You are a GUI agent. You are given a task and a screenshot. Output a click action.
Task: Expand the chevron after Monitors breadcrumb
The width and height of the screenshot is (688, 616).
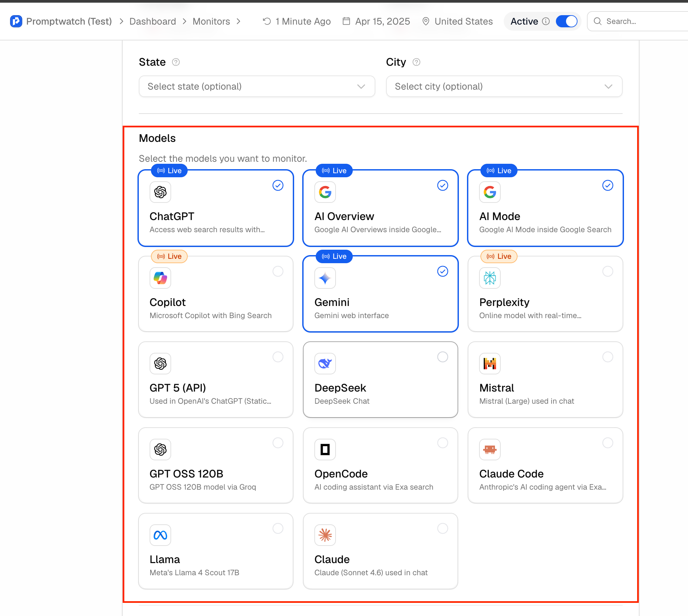(239, 21)
